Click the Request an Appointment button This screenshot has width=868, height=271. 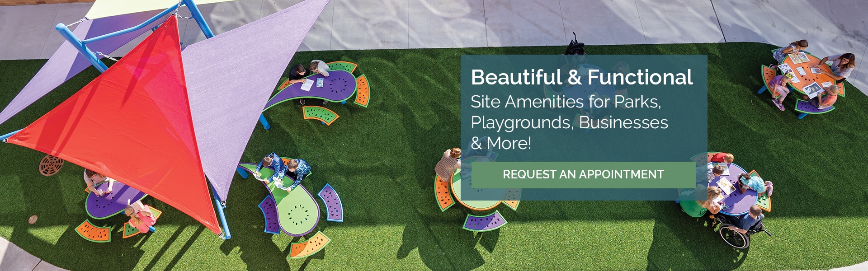click(x=583, y=175)
